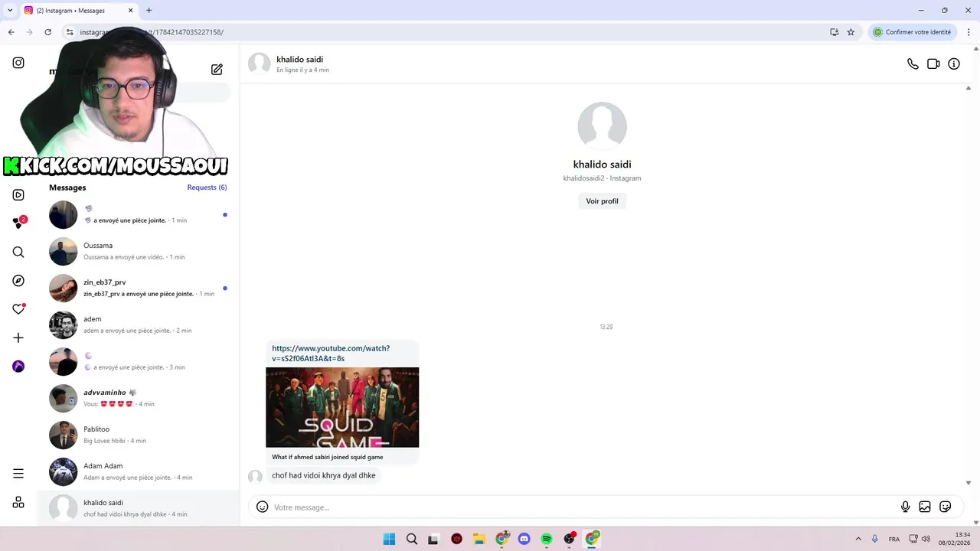
Task: Open Explore compass icon
Action: 18,281
